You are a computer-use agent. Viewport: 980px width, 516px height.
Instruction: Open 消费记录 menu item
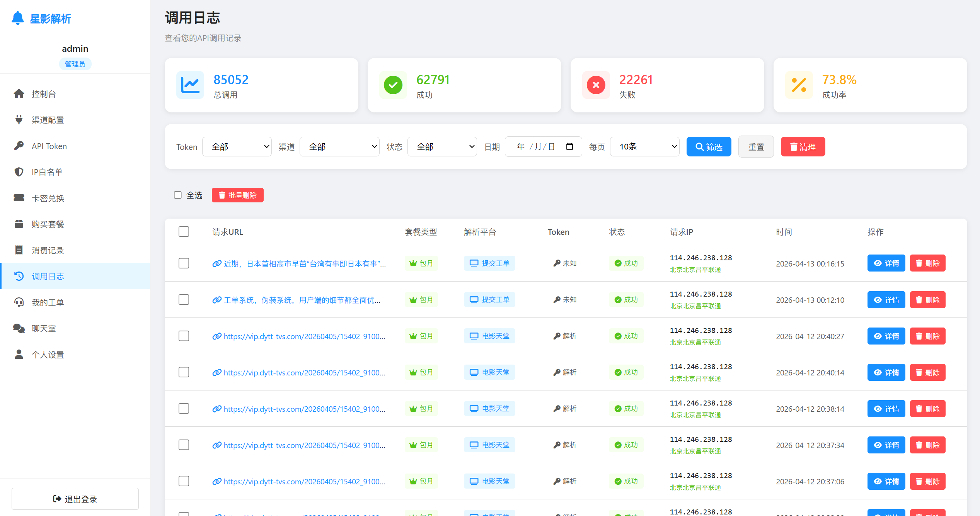tap(75, 250)
